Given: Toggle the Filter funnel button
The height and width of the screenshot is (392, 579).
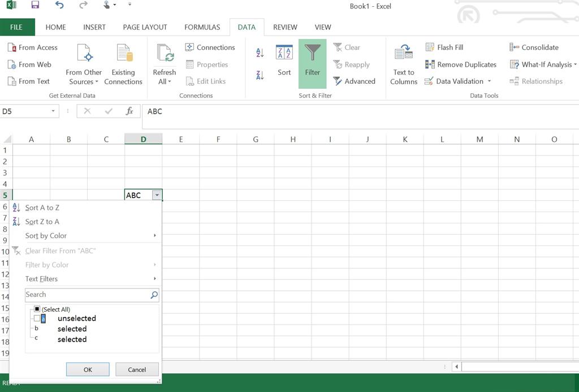Looking at the screenshot, I should (312, 63).
